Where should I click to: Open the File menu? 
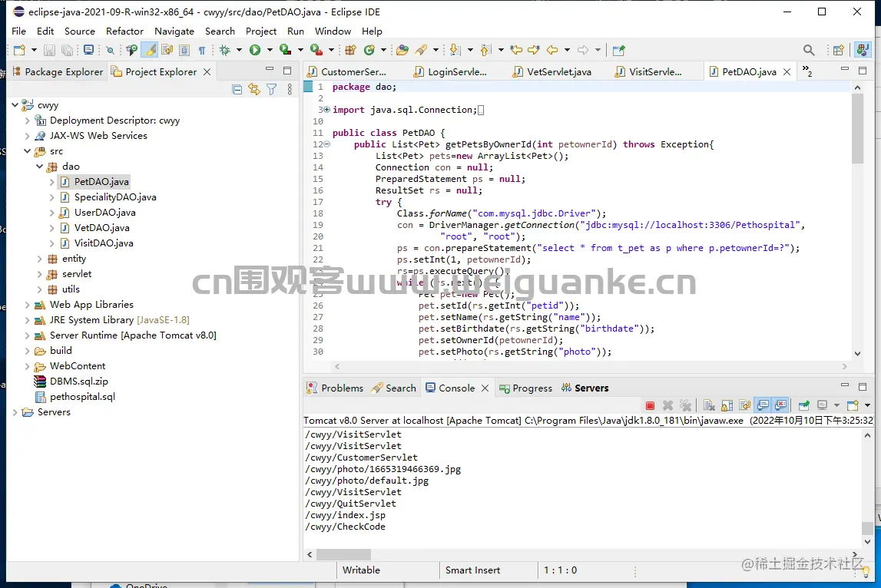(x=18, y=31)
